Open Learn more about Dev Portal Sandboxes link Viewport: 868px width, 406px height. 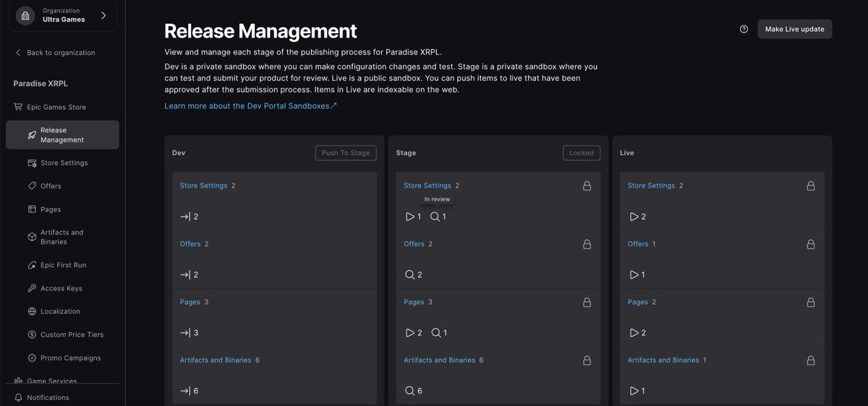[x=250, y=106]
